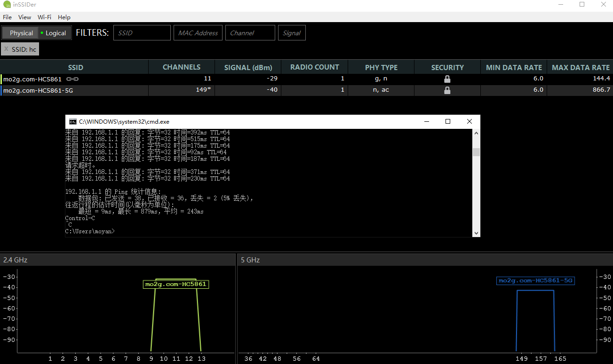613x364 pixels.
Task: Click the cmd.exe scrollbar down arrow
Action: click(x=476, y=233)
